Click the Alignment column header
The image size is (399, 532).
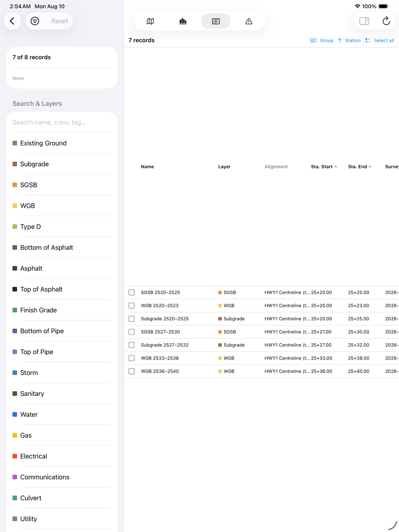[276, 167]
